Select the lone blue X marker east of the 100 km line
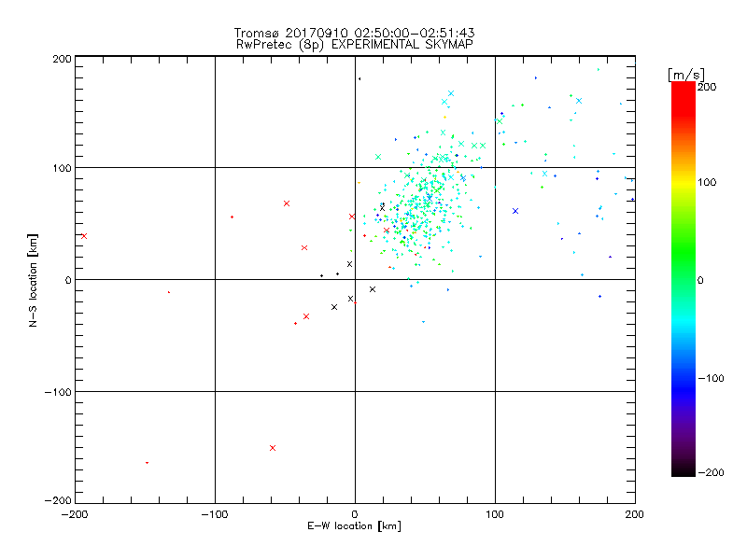The width and height of the screenshot is (747, 560). [x=515, y=211]
